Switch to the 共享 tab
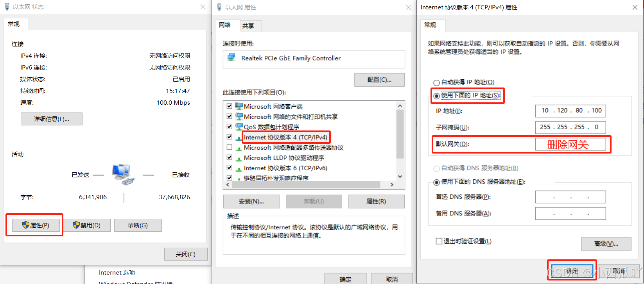Screen dimensions: 644x284 pyautogui.click(x=248, y=26)
